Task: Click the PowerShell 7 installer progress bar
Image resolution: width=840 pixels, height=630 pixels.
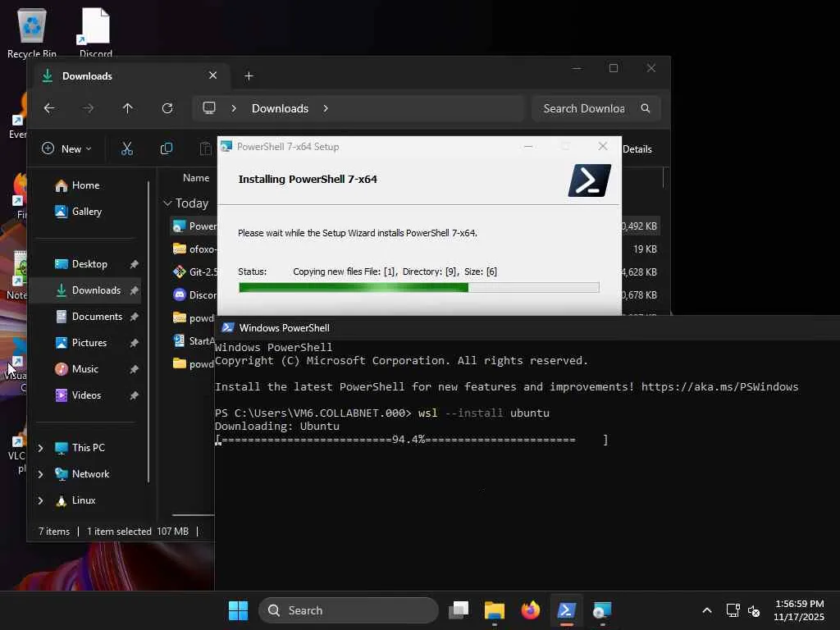Action: [x=419, y=288]
